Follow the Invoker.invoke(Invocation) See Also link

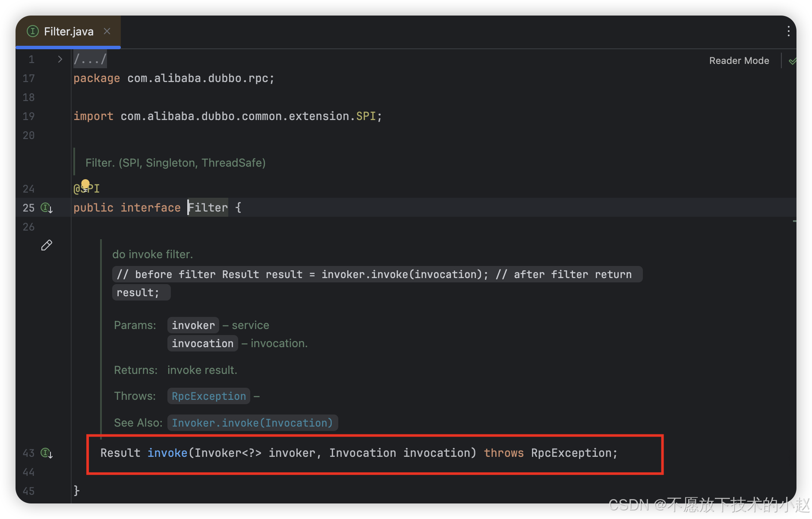(252, 423)
